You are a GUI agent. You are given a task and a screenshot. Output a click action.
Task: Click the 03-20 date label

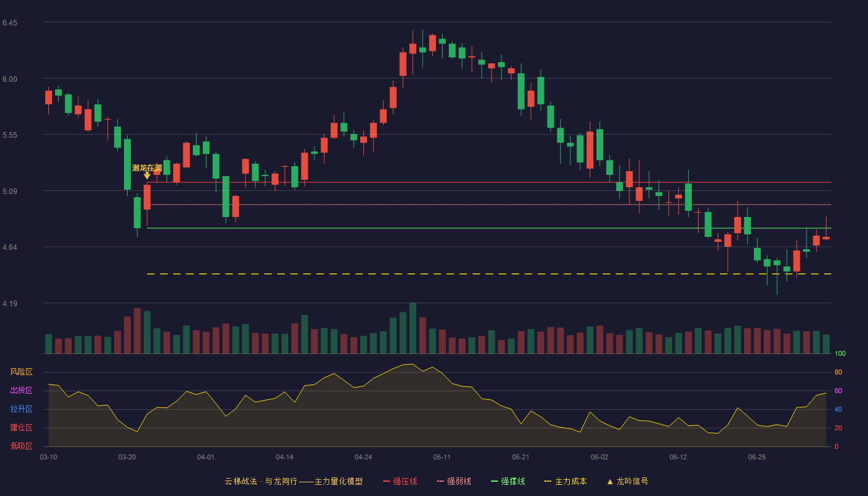pyautogui.click(x=127, y=457)
